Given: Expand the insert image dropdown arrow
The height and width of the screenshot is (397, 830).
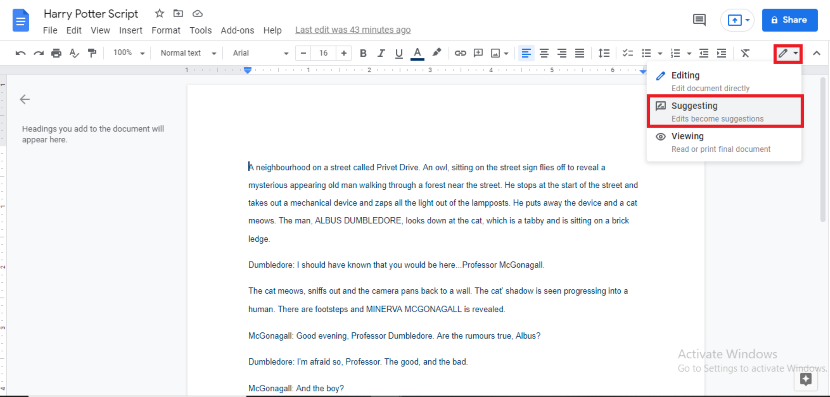Looking at the screenshot, I should click(x=507, y=53).
